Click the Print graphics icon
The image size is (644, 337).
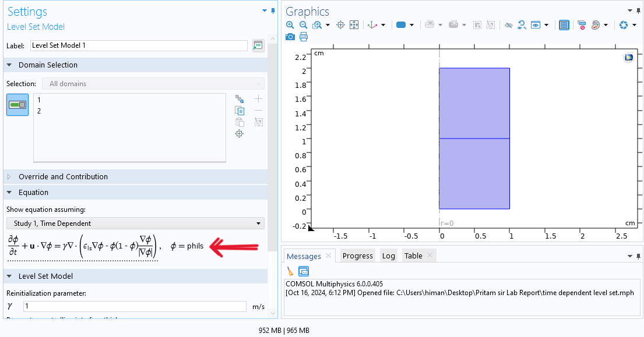point(303,37)
